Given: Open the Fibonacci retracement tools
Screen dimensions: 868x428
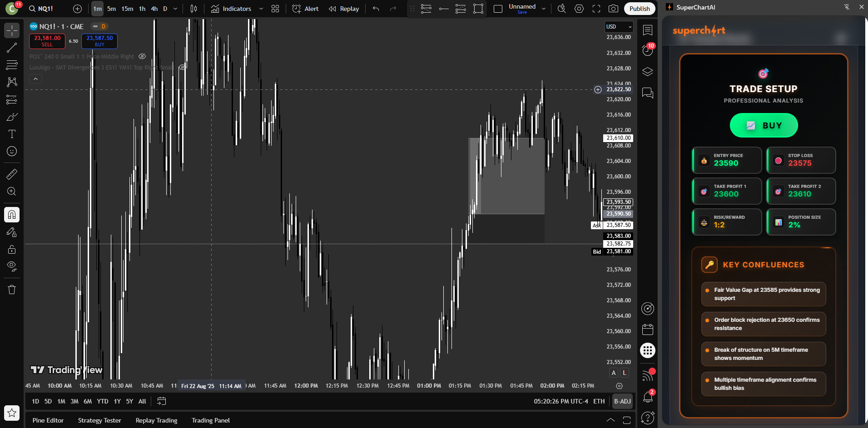Looking at the screenshot, I should [x=12, y=65].
